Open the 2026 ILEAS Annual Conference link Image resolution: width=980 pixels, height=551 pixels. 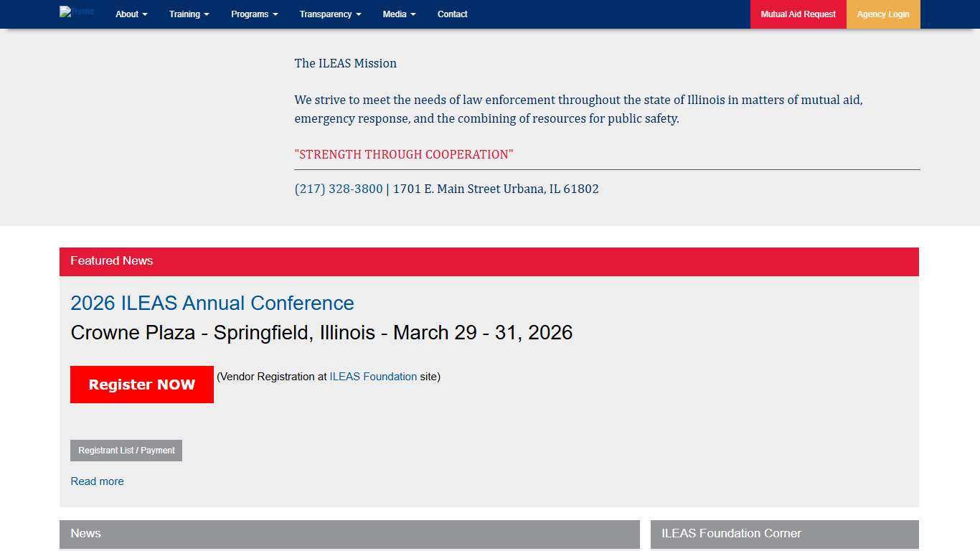(212, 303)
